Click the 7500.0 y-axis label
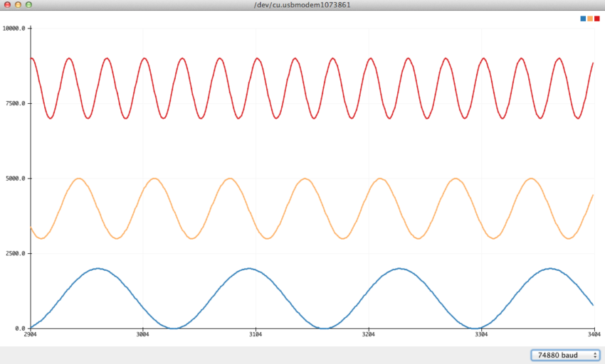 point(16,103)
